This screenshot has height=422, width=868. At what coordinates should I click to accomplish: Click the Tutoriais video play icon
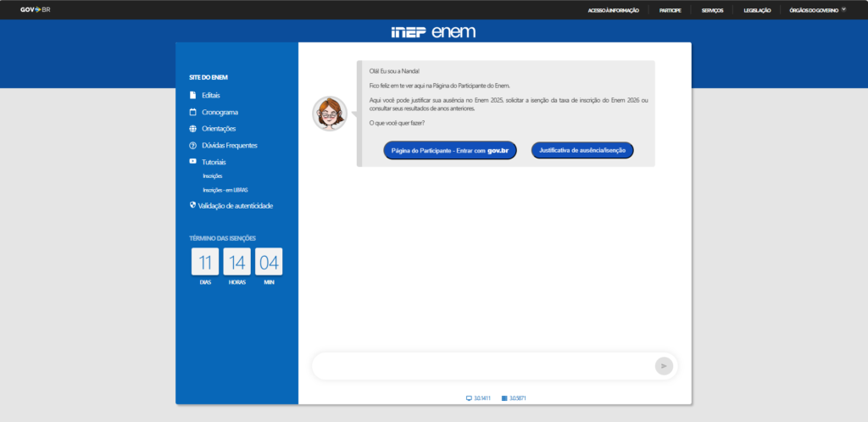tap(193, 161)
